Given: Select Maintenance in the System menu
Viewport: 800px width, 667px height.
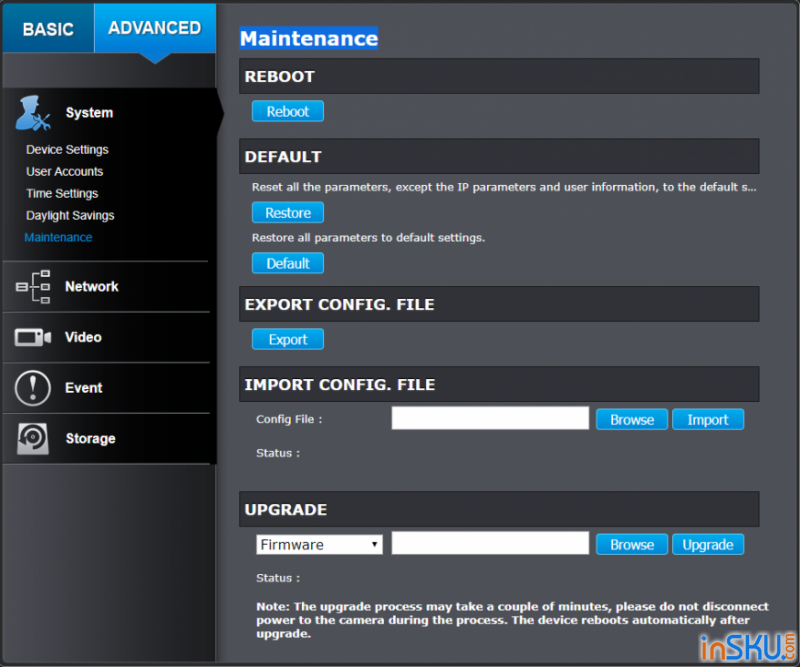Looking at the screenshot, I should tap(58, 237).
